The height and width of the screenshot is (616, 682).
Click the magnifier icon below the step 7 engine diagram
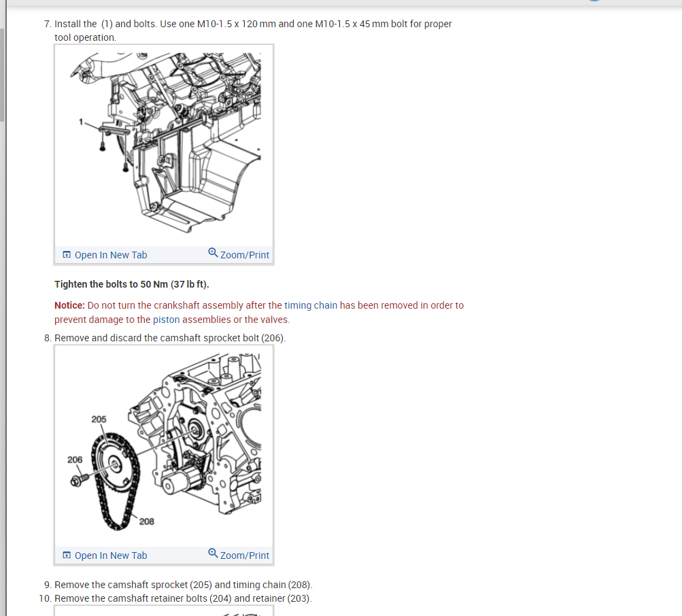point(213,252)
